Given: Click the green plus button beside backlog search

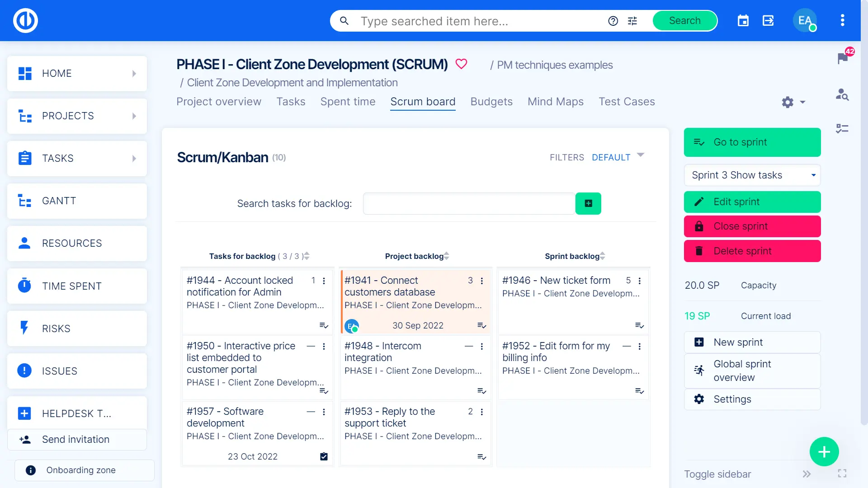Looking at the screenshot, I should coord(588,203).
